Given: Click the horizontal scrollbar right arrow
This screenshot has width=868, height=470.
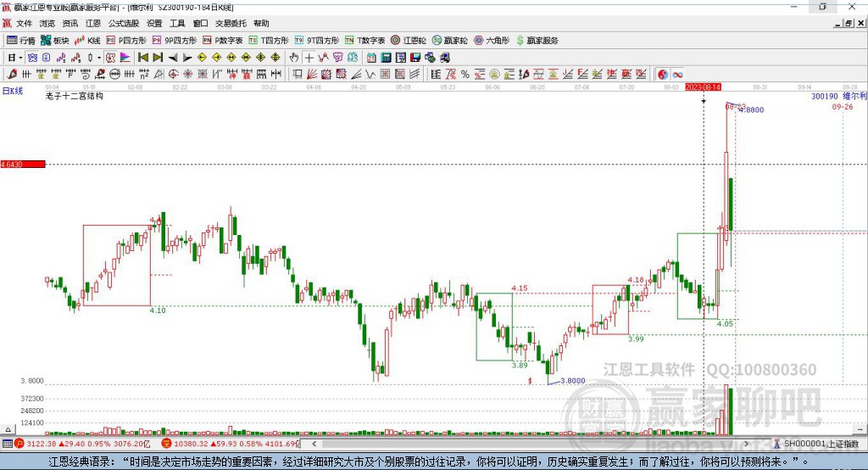Looking at the screenshot, I should coord(746,444).
